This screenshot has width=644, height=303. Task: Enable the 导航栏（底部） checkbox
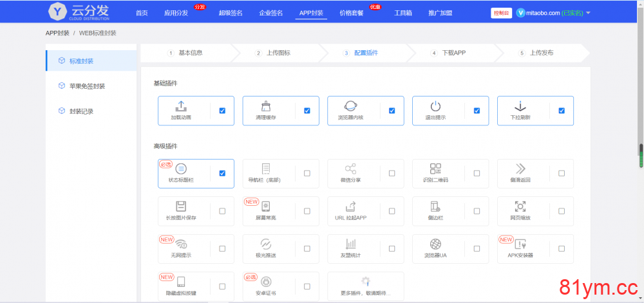(307, 173)
